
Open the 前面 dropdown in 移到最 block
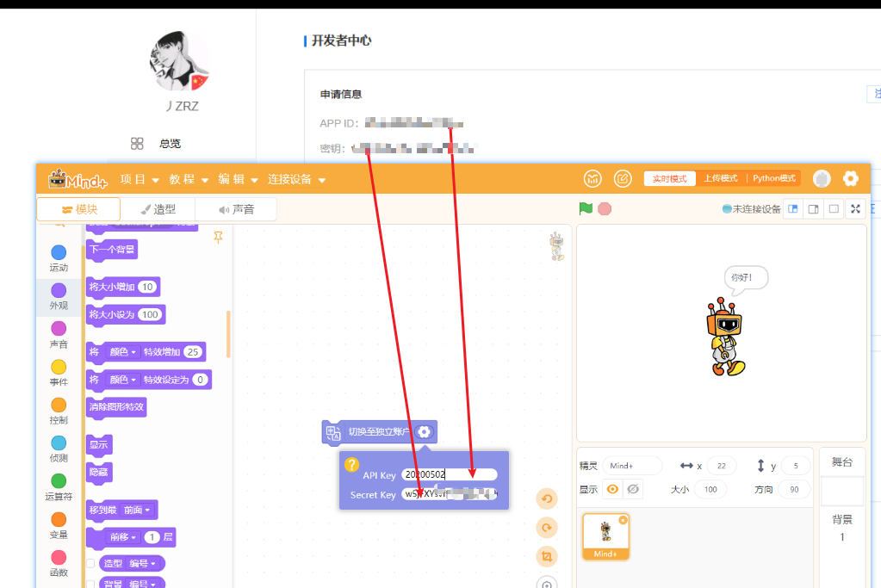coord(137,510)
